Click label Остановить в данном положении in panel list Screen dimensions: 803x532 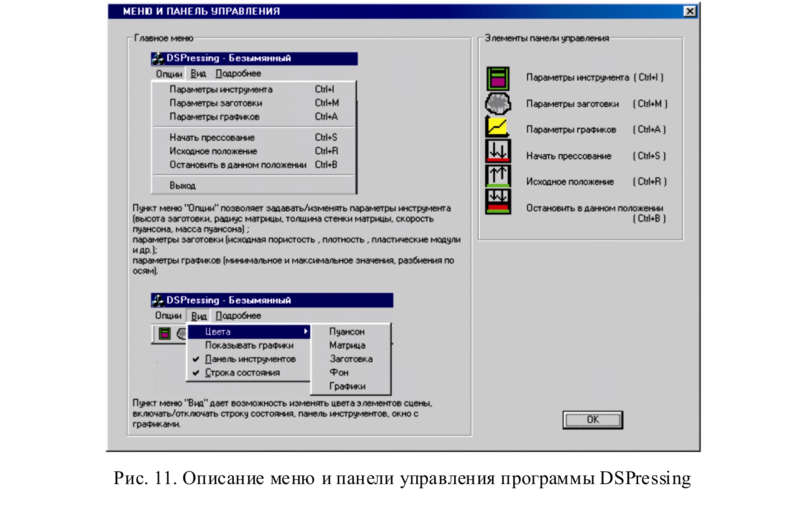(595, 208)
